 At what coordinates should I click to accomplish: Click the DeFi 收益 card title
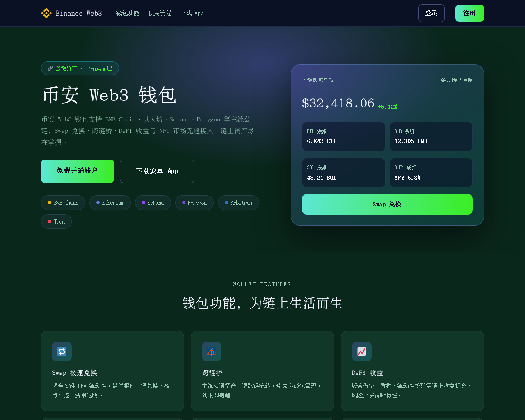coord(367,373)
